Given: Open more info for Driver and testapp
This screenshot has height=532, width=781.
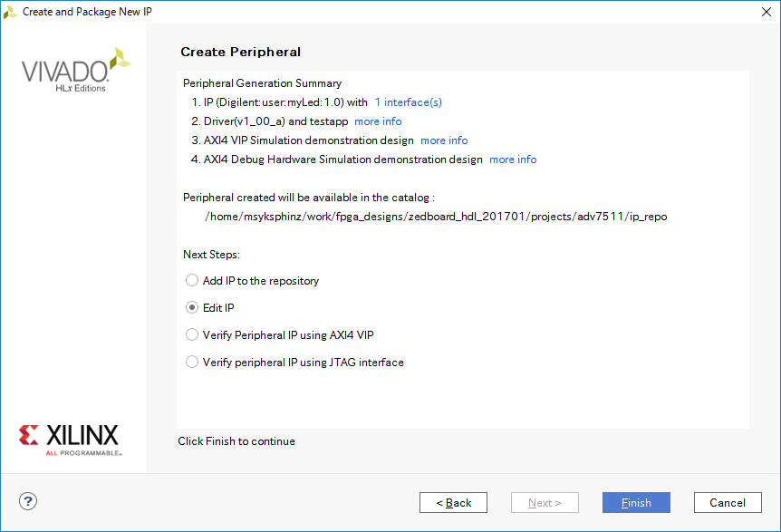Looking at the screenshot, I should click(x=378, y=121).
